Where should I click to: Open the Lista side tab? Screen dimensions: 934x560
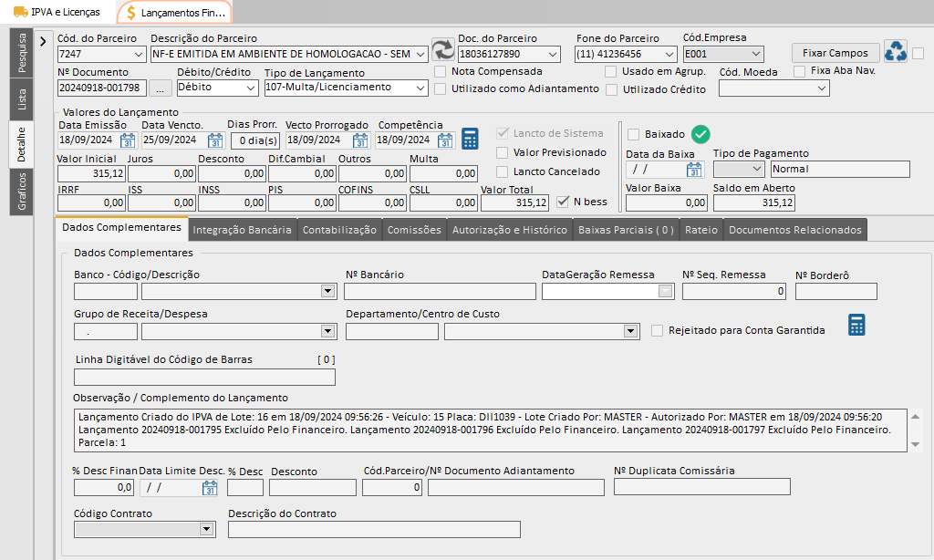(22, 99)
